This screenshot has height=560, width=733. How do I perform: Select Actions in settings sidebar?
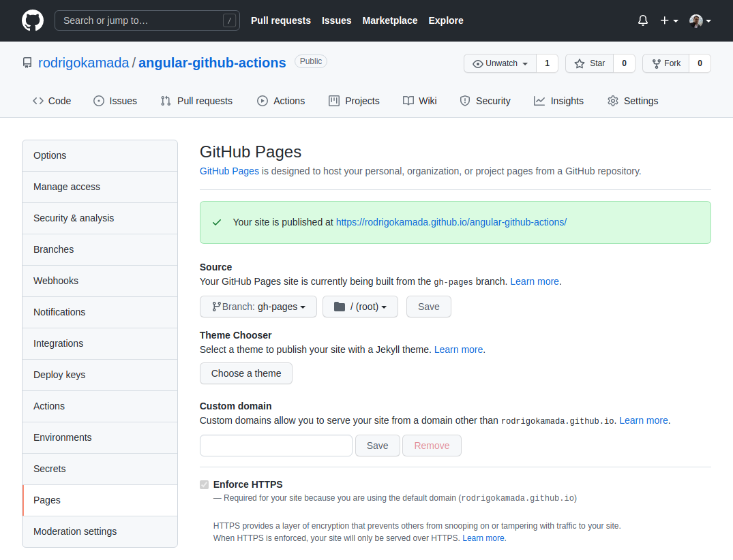click(x=100, y=406)
